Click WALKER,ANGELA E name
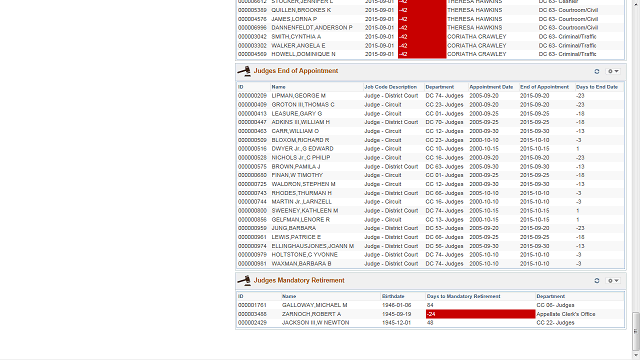The image size is (640, 360). tap(298, 46)
